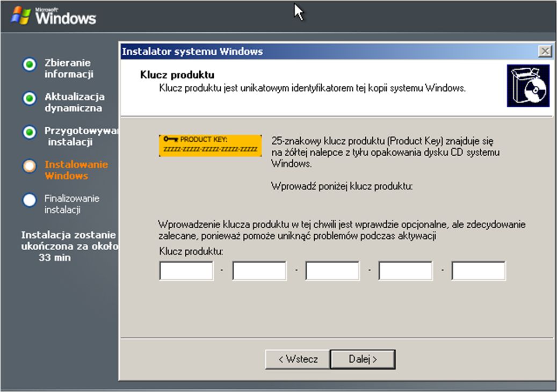This screenshot has height=392, width=557.
Task: Close the Instalator systemu Windows dialog
Action: tap(545, 52)
